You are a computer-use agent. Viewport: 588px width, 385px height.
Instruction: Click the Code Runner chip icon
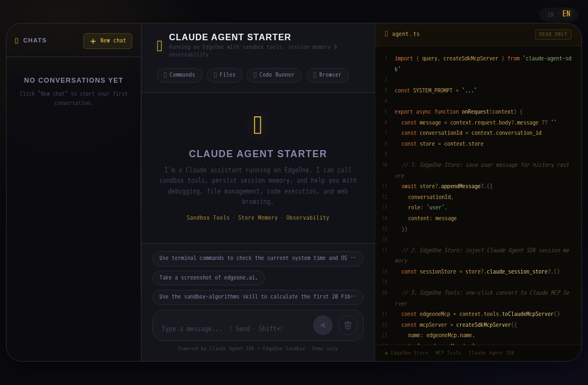coord(255,75)
